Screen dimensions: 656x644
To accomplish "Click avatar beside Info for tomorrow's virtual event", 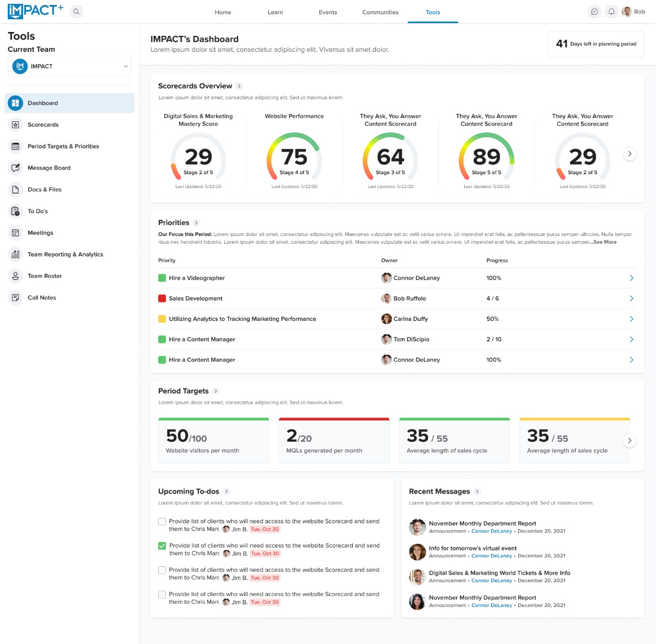I will (417, 552).
